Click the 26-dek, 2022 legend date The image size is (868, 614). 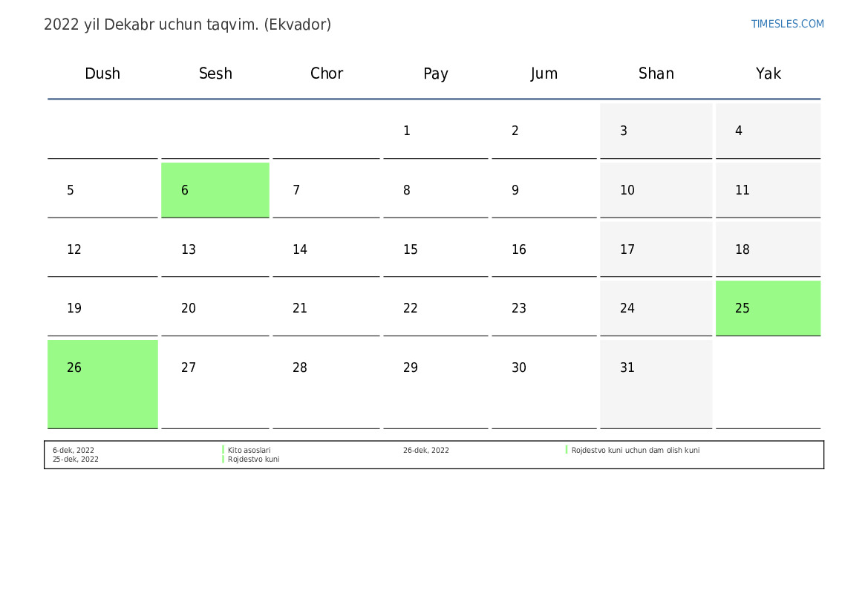426,450
